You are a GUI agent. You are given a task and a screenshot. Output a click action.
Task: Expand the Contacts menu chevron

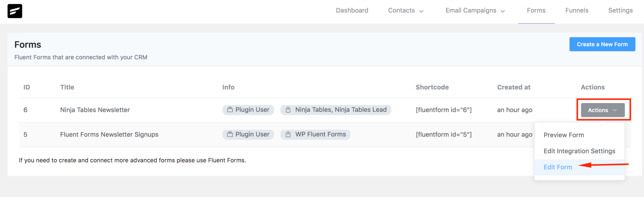(x=421, y=11)
